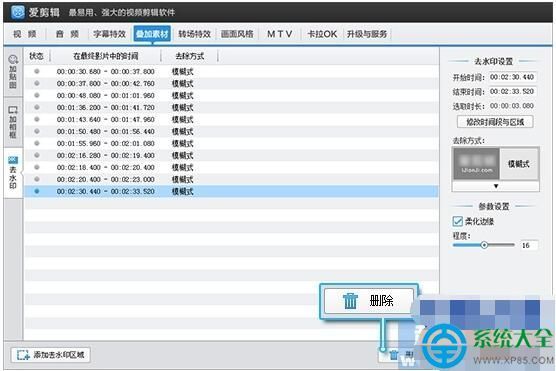
Task: Click the 程度 value field showing 16
Action: (x=529, y=245)
